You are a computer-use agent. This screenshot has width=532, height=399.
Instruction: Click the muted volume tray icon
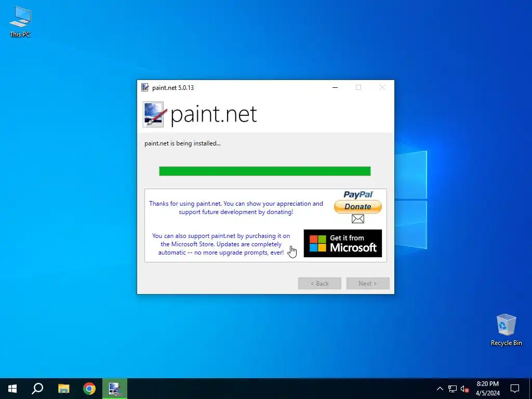click(464, 389)
